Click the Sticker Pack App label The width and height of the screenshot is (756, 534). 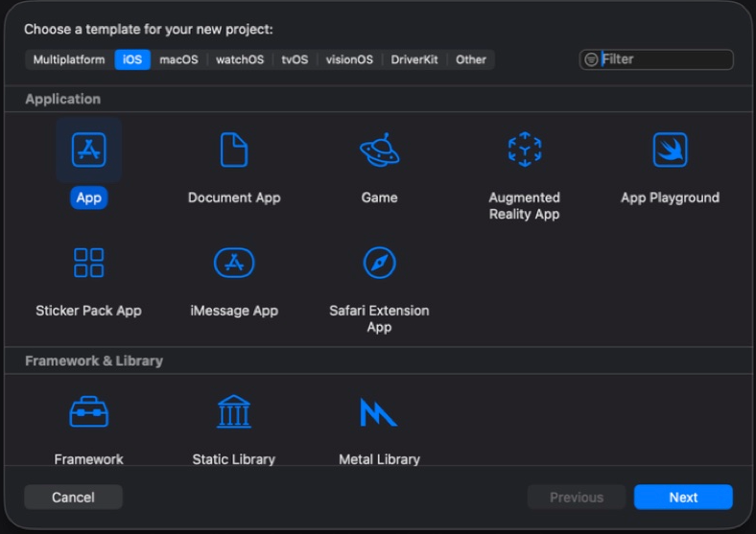tap(88, 311)
